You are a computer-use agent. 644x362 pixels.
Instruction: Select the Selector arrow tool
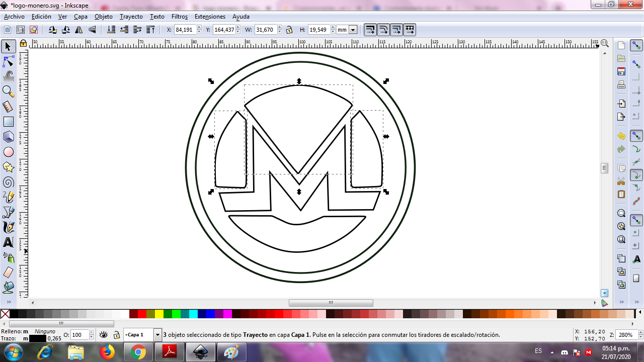point(8,47)
